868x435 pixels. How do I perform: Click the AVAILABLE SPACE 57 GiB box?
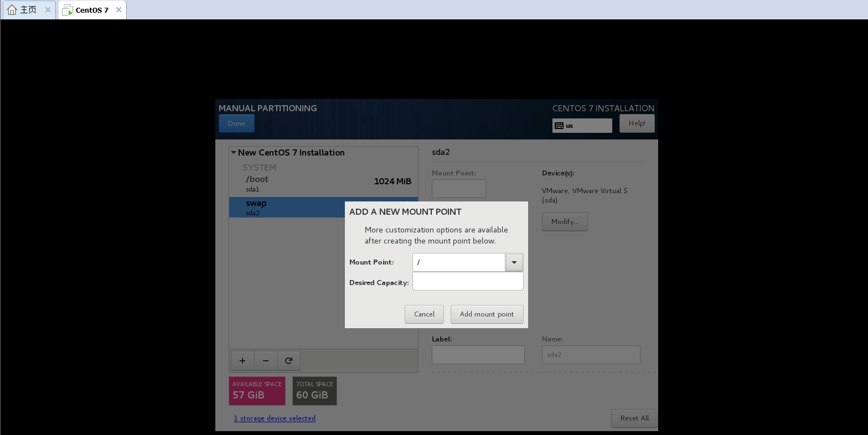[x=257, y=391]
